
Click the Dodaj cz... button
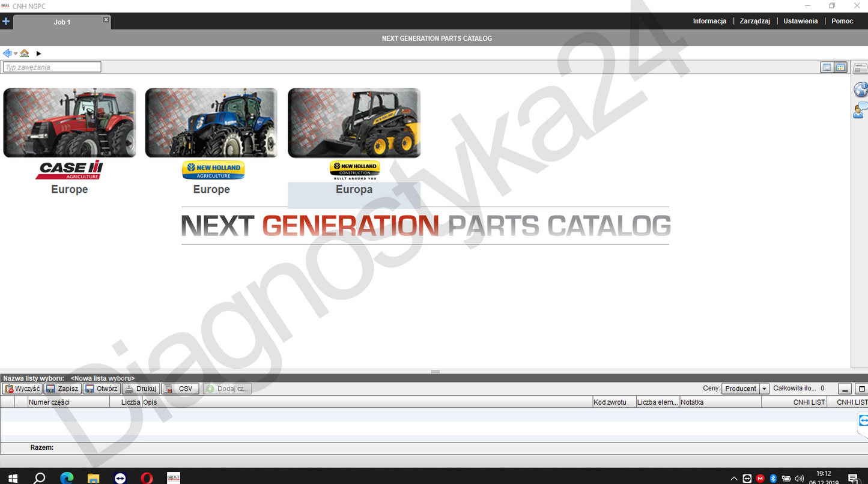227,389
